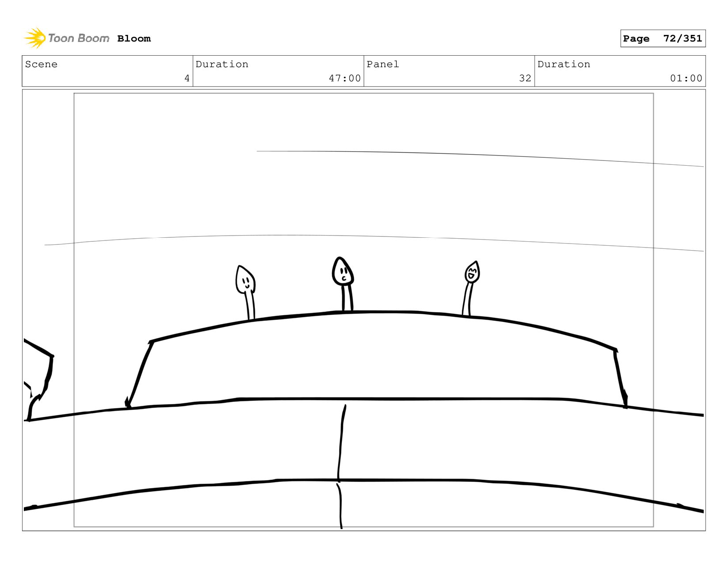The width and height of the screenshot is (728, 564).
Task: Click the Scene label
Action: (x=41, y=64)
